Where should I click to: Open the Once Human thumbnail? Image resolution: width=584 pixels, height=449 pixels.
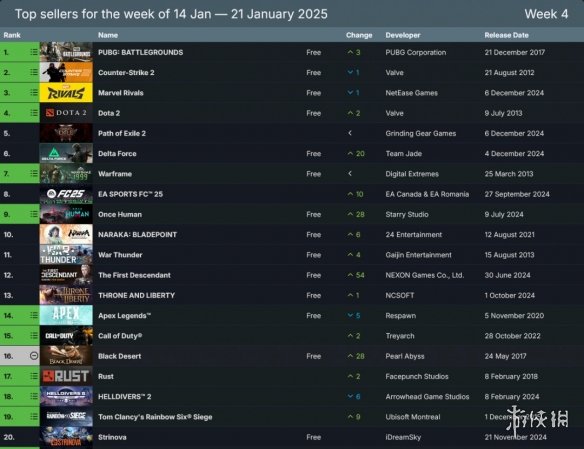pyautogui.click(x=66, y=214)
